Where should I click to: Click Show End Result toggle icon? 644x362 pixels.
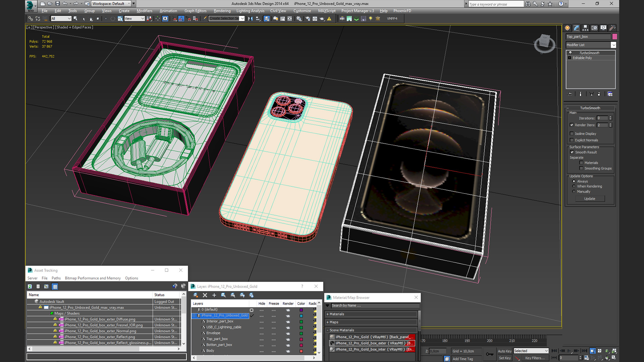pyautogui.click(x=581, y=94)
